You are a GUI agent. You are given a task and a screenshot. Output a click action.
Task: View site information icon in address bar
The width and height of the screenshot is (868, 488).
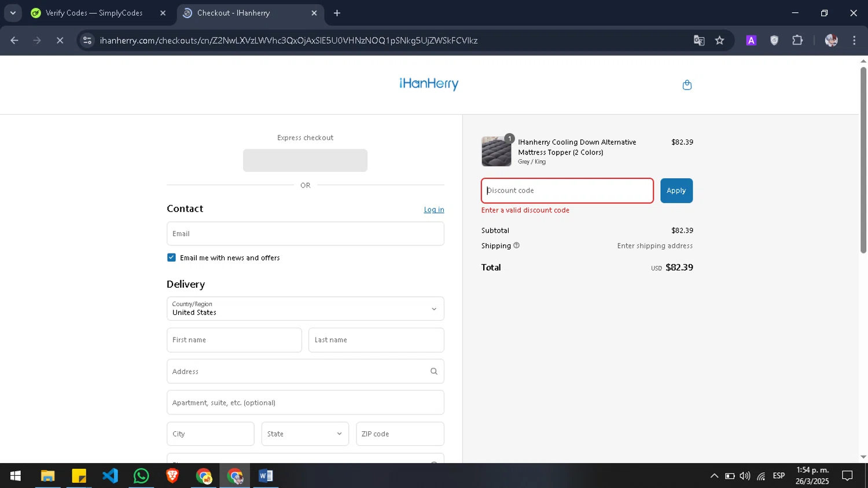click(x=87, y=41)
